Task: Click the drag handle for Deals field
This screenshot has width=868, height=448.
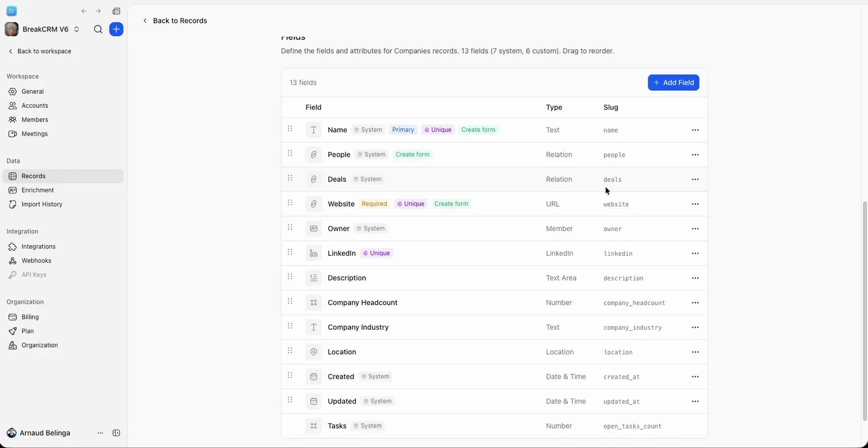Action: coord(290,178)
